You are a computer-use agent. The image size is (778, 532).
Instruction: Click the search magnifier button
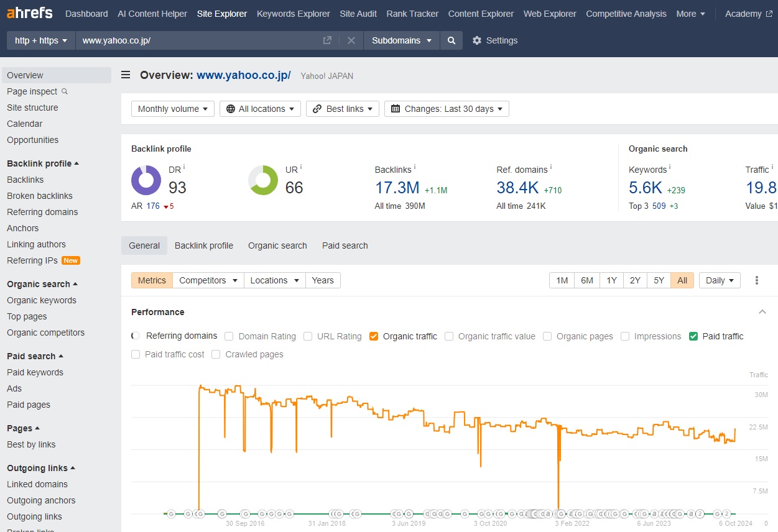pyautogui.click(x=452, y=40)
